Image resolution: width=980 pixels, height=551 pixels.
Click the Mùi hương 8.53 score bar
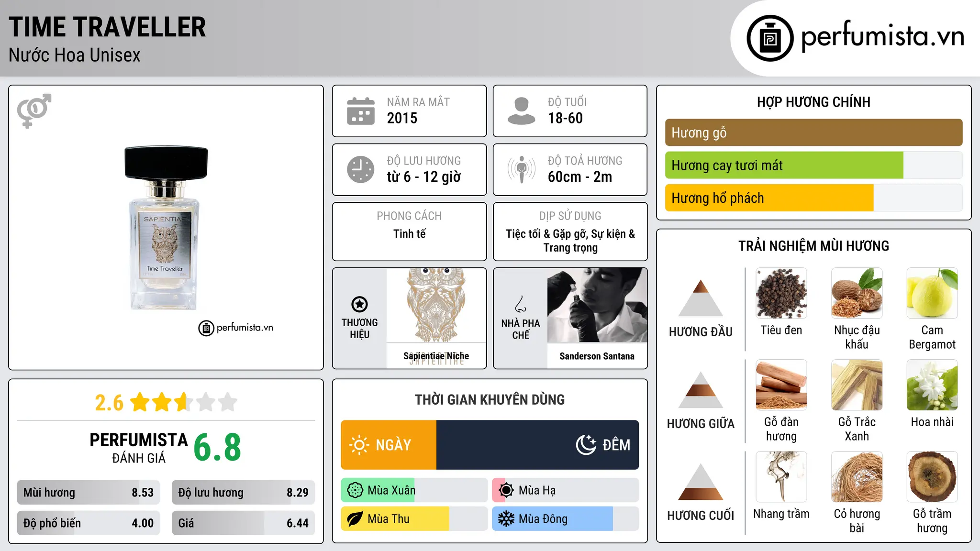tap(89, 493)
